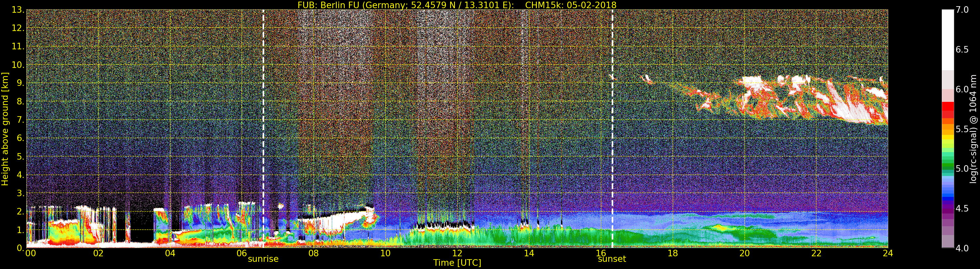Click the sunrise dashed white line marker
Viewport: 980px width, 269px height.
263,129
